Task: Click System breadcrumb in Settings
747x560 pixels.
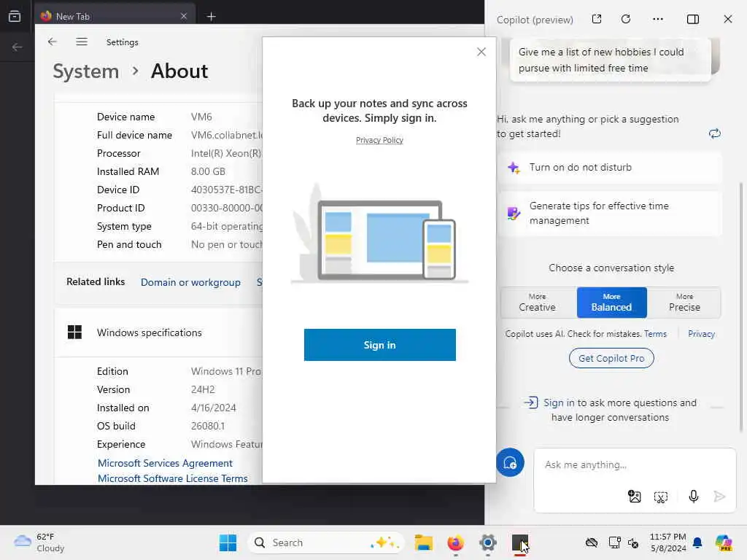Action: click(86, 71)
